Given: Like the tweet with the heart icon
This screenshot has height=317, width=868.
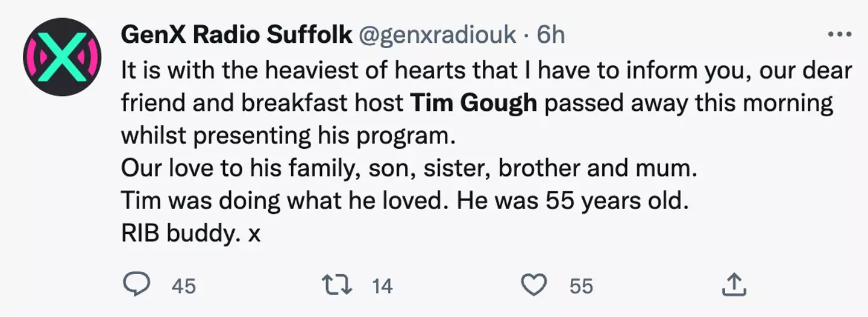Looking at the screenshot, I should [534, 284].
